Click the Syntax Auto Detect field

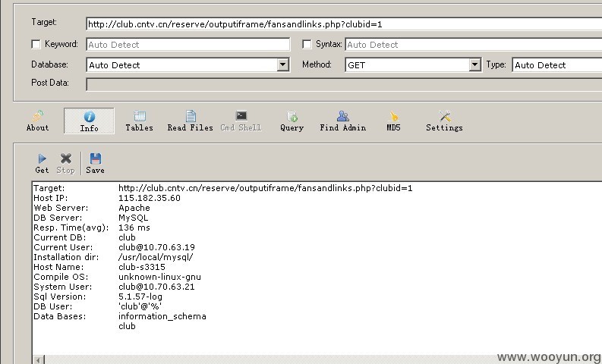tap(474, 45)
